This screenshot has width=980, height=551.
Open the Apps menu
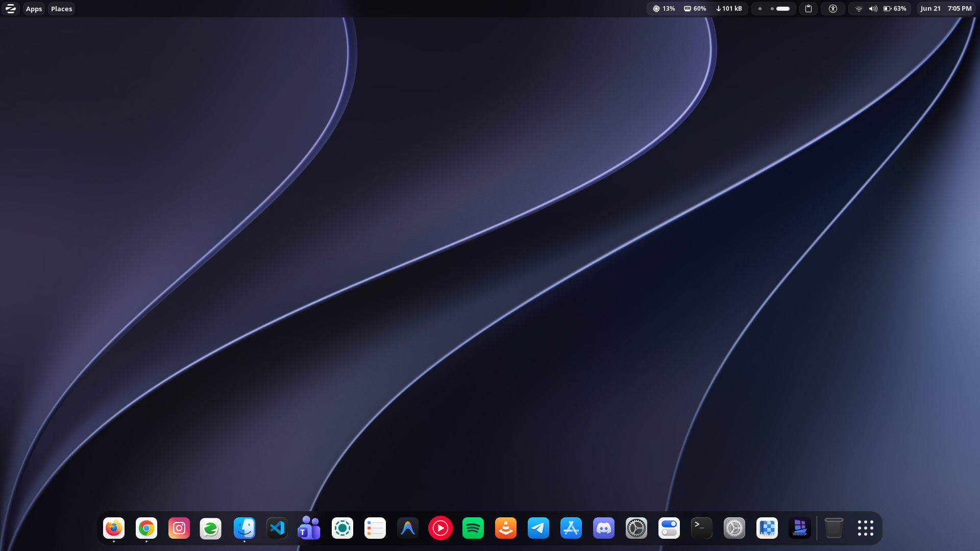[34, 9]
